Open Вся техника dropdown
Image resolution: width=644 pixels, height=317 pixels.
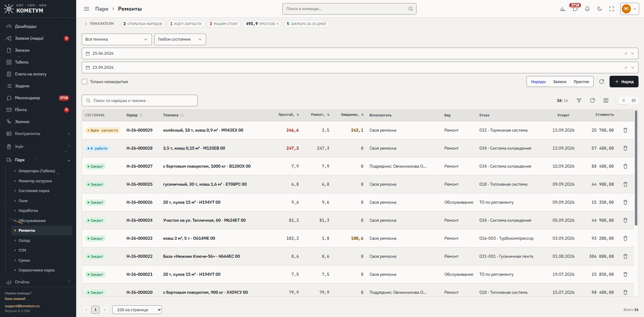coord(116,39)
